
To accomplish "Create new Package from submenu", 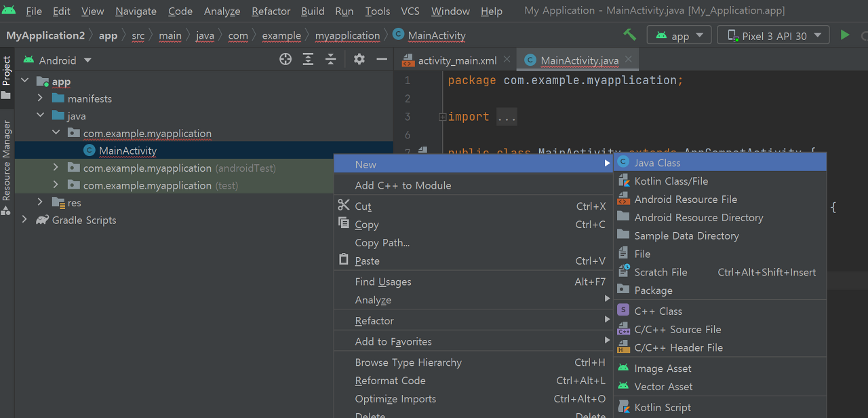I will tap(720, 290).
